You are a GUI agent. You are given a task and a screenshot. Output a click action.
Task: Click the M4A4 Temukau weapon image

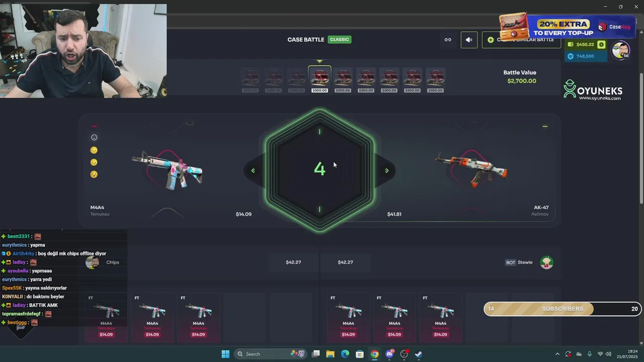pos(168,169)
